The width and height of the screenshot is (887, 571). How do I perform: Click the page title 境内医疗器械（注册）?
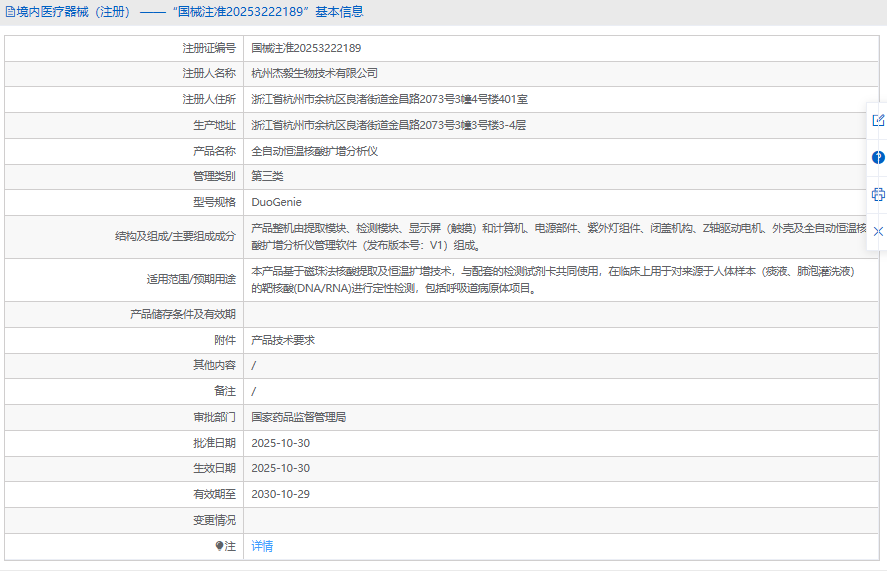tap(74, 12)
